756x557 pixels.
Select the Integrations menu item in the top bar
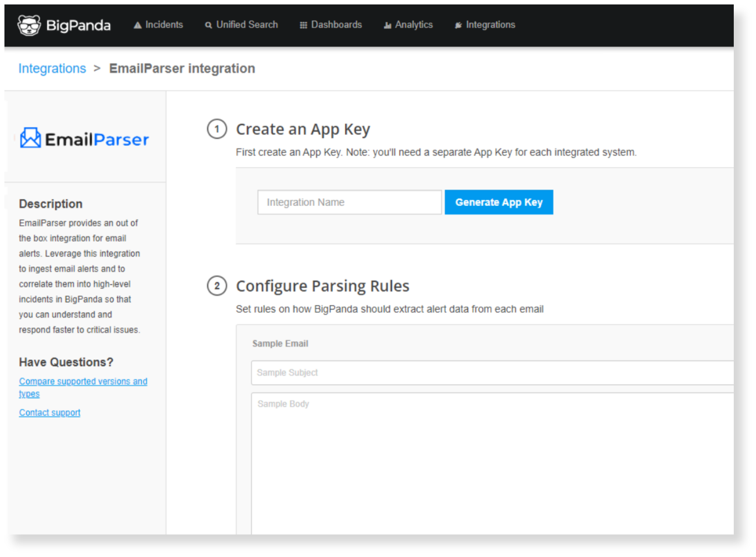tap(485, 25)
